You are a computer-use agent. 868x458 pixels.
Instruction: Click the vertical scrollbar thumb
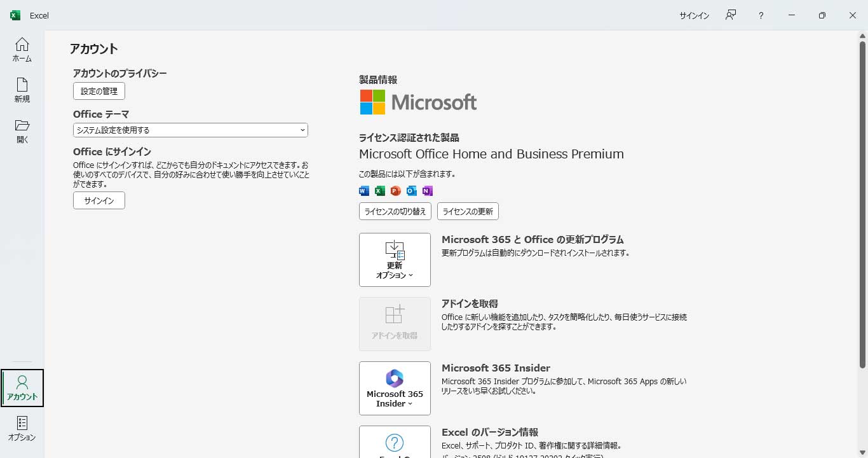tap(862, 204)
